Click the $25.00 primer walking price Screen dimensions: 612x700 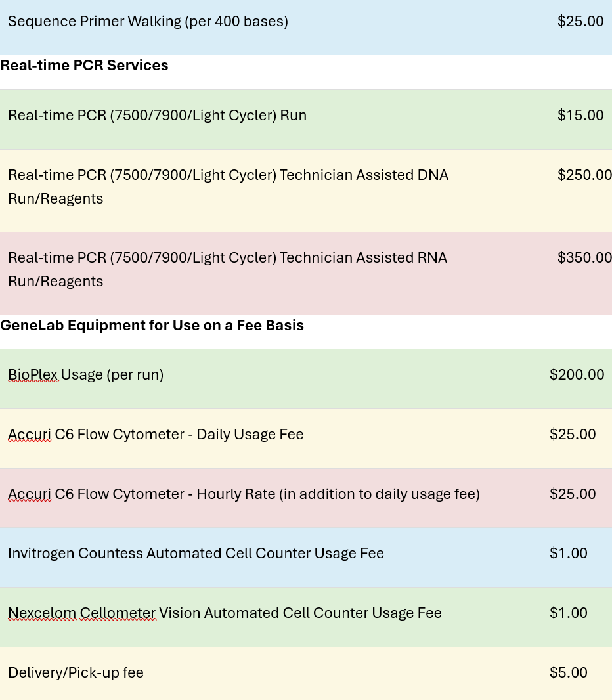[580, 22]
